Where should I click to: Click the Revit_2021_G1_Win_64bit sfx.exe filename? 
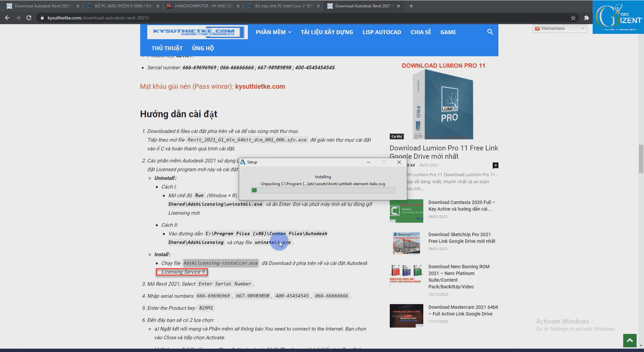pyautogui.click(x=247, y=140)
